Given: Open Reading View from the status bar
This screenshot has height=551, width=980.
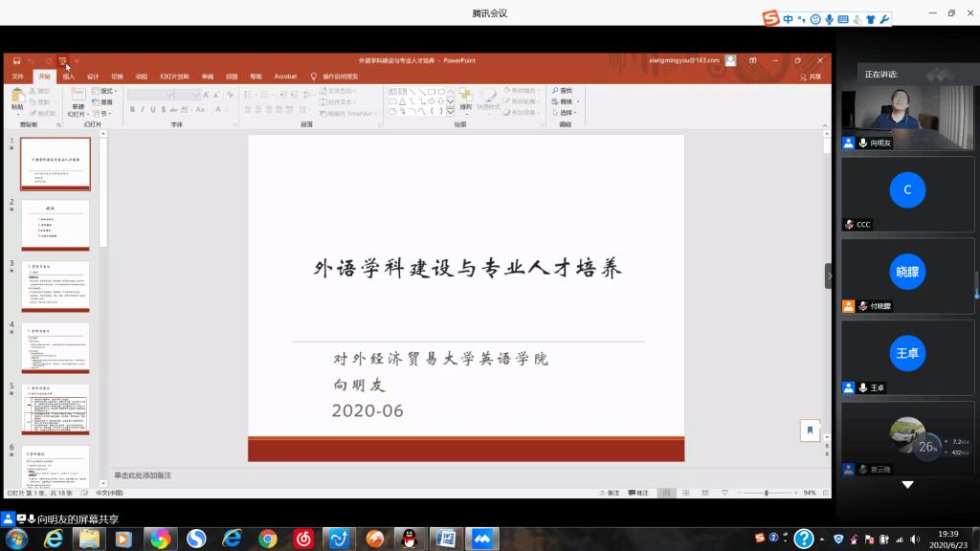Looking at the screenshot, I should pyautogui.click(x=706, y=493).
